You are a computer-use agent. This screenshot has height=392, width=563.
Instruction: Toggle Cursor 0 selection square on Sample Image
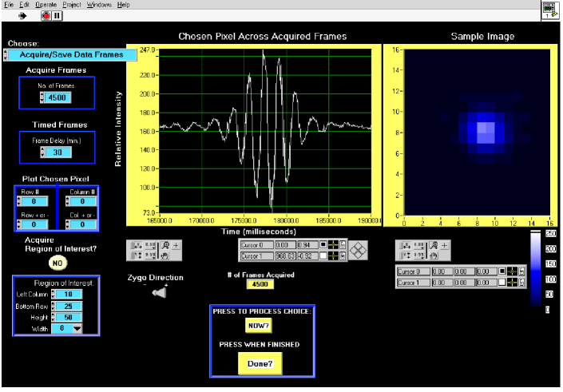(502, 271)
